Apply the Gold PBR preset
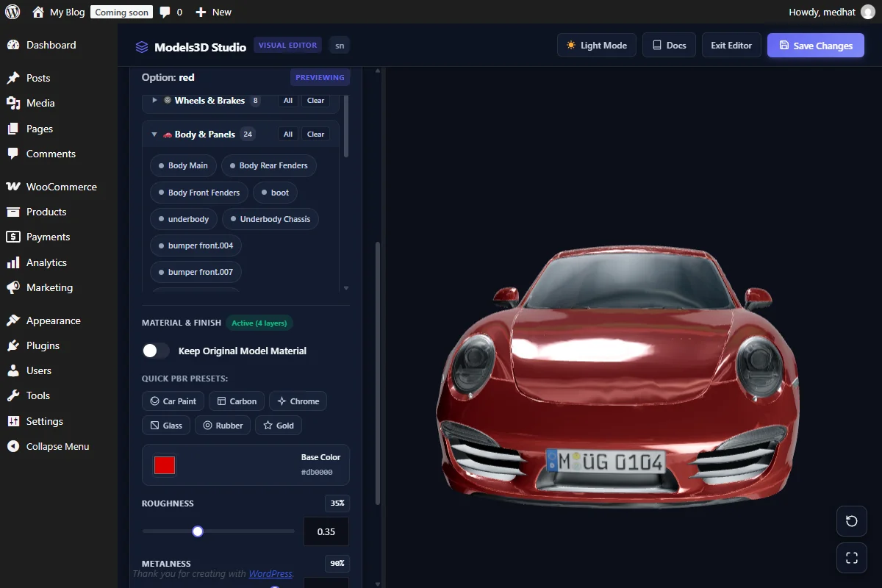Image resolution: width=882 pixels, height=588 pixels. (x=279, y=426)
